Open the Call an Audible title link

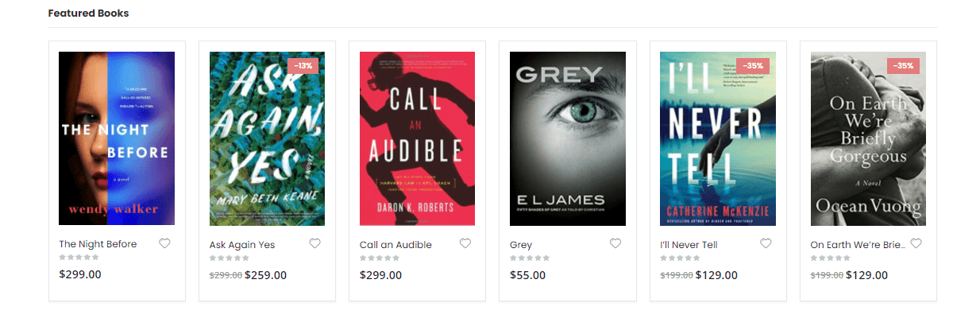[395, 245]
